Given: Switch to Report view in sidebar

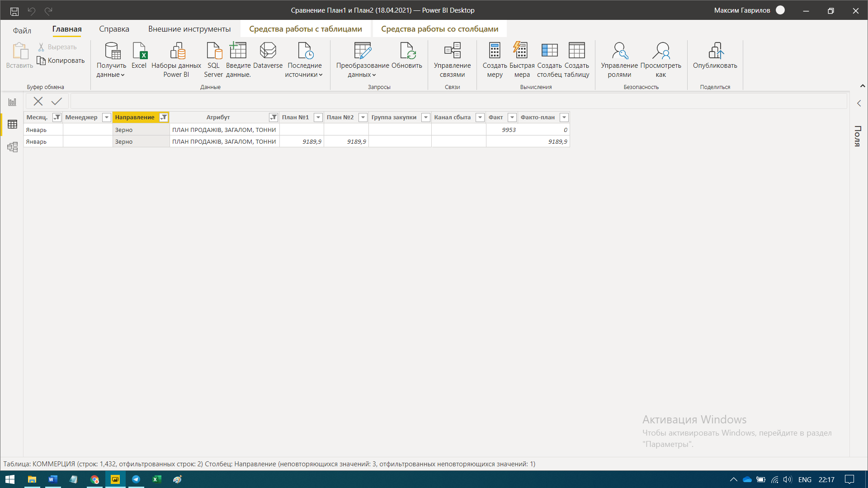Looking at the screenshot, I should click(12, 102).
